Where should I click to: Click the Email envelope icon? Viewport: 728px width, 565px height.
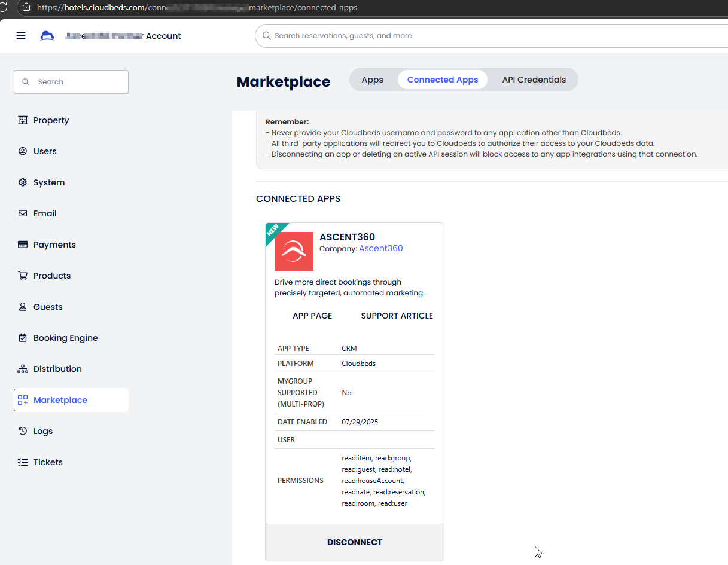point(23,213)
